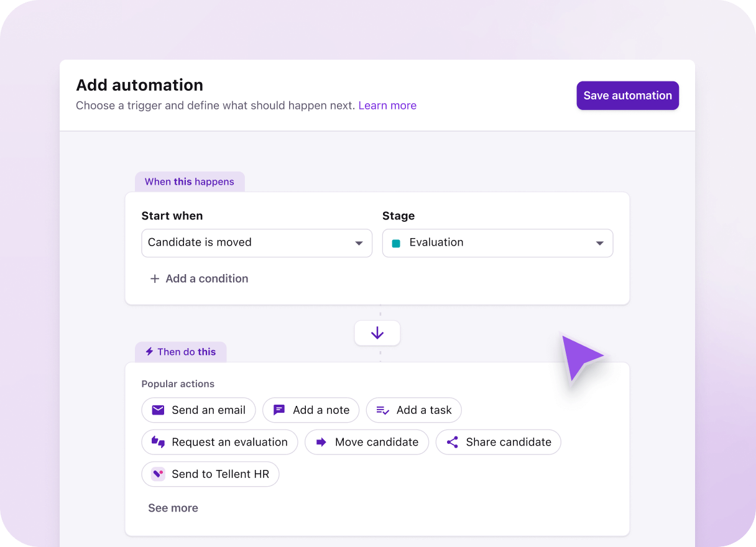Image resolution: width=756 pixels, height=547 pixels.
Task: Click the quote icon on Request an evaluation
Action: point(157,442)
